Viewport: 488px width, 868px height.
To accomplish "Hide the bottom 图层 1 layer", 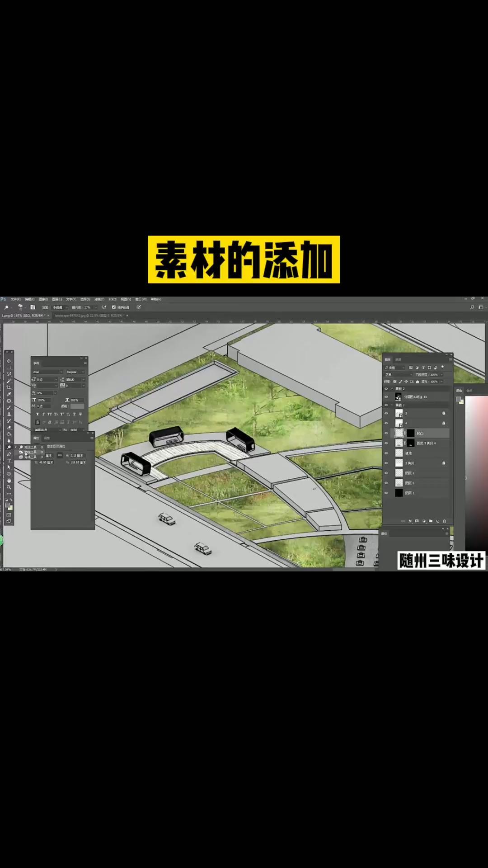I will click(x=386, y=493).
